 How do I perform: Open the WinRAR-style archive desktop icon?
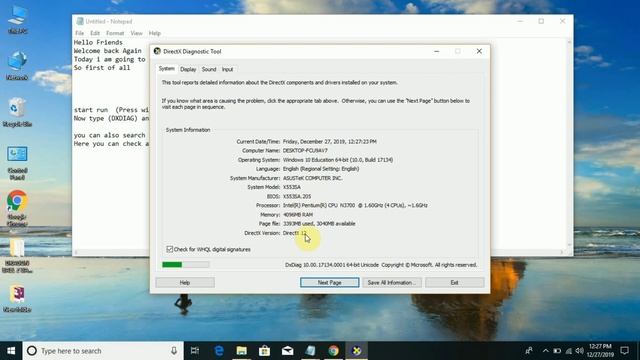(x=17, y=298)
